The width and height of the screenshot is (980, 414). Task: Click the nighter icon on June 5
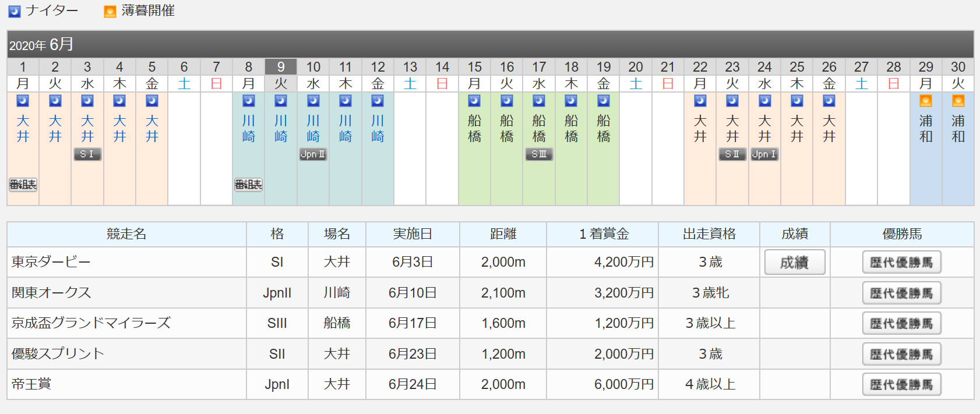(152, 101)
